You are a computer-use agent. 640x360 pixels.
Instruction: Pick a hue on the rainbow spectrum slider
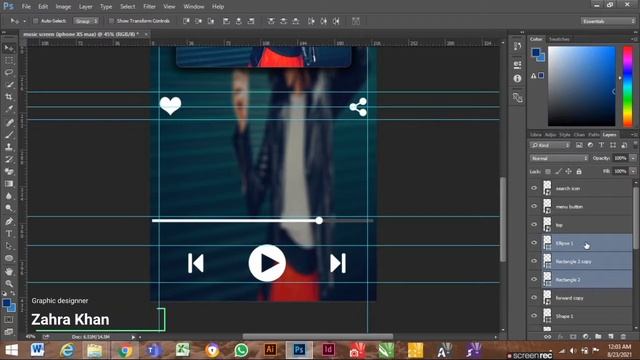tap(627, 87)
